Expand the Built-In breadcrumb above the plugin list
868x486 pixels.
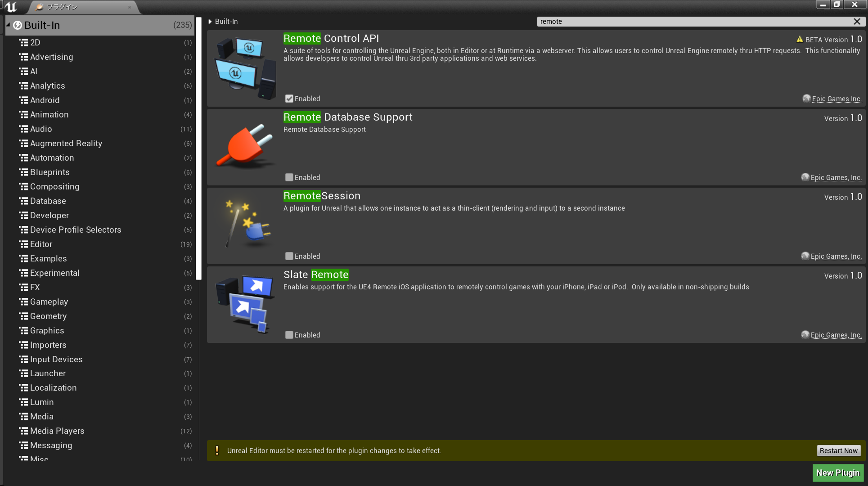(210, 21)
